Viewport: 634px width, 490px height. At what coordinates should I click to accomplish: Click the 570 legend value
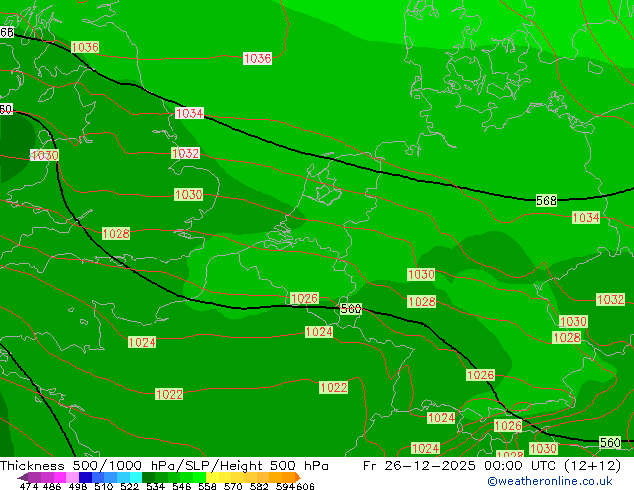[233, 486]
